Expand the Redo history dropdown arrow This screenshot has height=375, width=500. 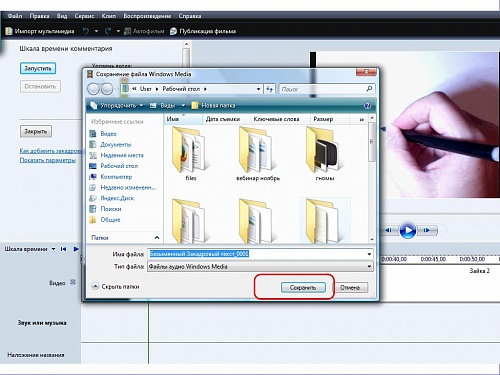click(x=118, y=31)
